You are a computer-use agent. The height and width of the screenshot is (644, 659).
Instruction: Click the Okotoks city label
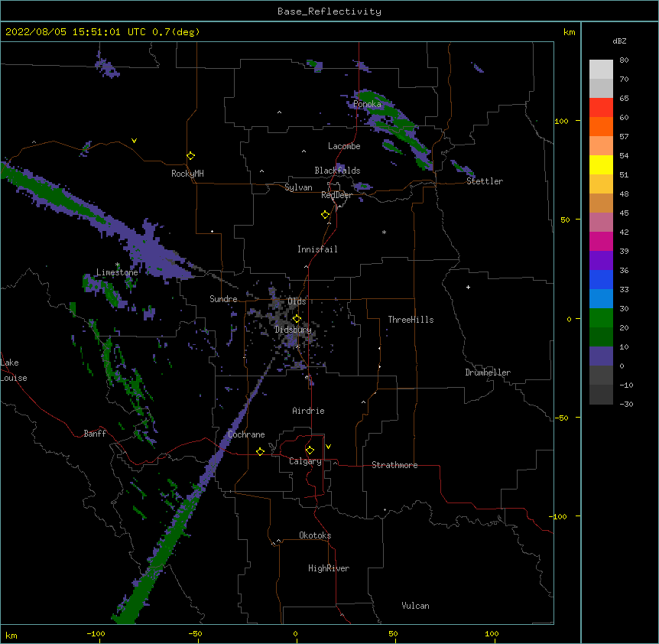pyautogui.click(x=315, y=535)
